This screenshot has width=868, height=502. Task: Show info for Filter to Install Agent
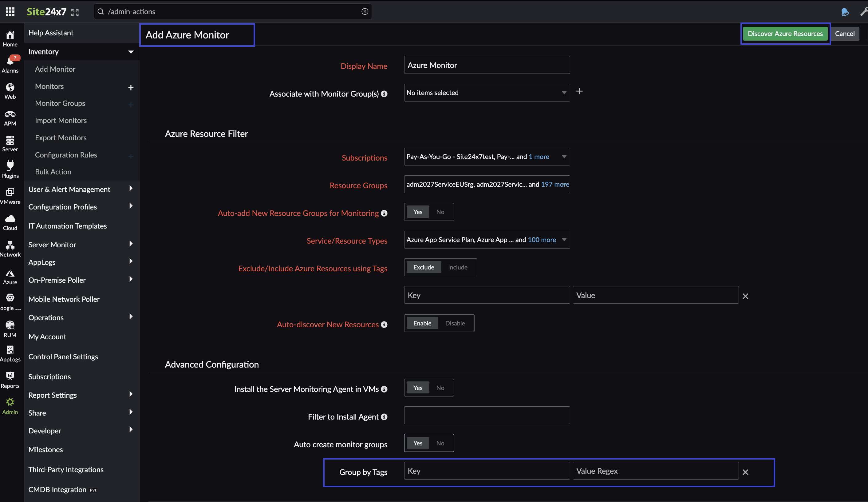tap(384, 417)
